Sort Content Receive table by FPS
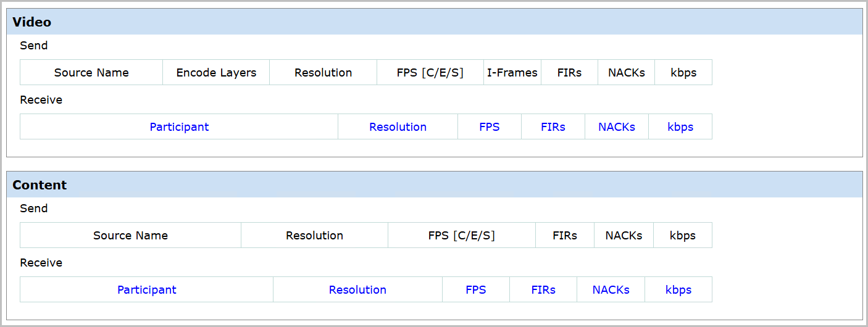868x327 pixels. point(475,290)
